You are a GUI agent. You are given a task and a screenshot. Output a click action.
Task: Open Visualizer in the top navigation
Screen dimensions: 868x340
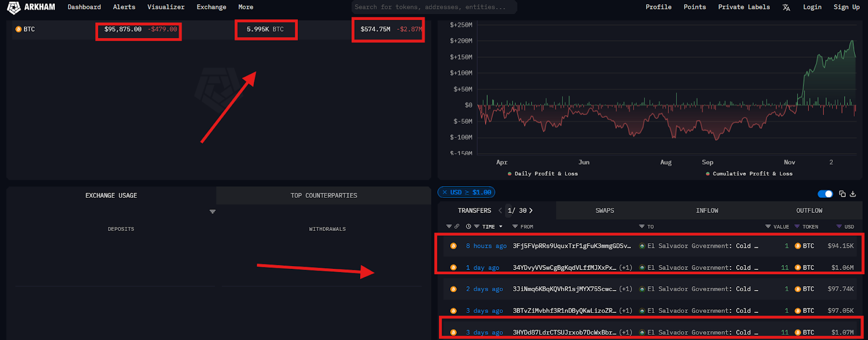pos(166,7)
